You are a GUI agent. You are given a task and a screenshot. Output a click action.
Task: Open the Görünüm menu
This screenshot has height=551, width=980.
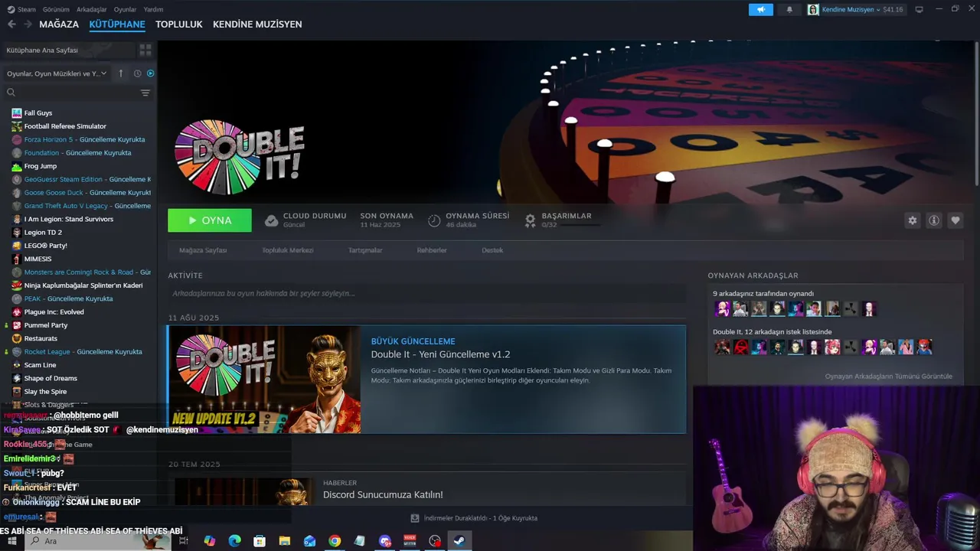tap(56, 9)
